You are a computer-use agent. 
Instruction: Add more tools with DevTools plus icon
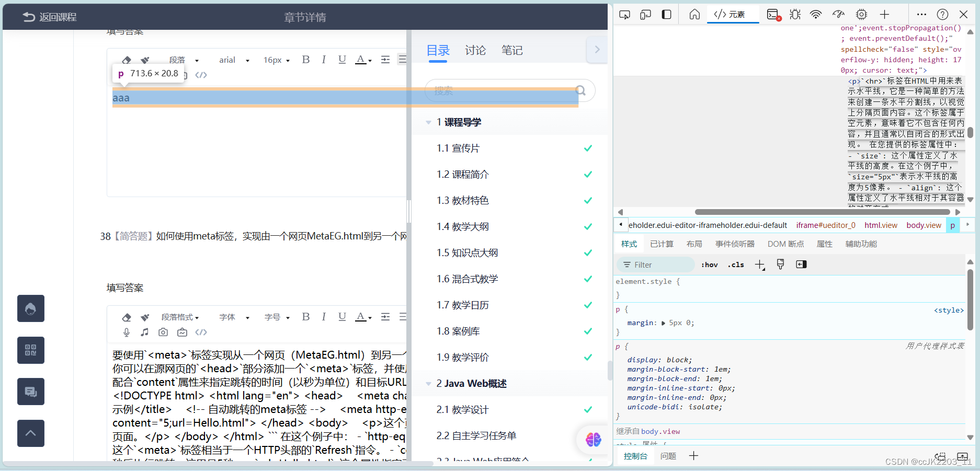pos(884,15)
